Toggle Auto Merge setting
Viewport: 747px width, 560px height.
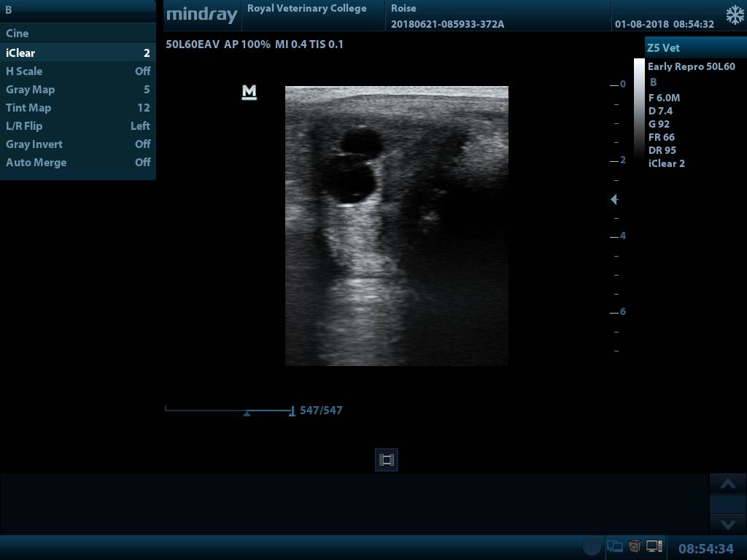(x=77, y=163)
